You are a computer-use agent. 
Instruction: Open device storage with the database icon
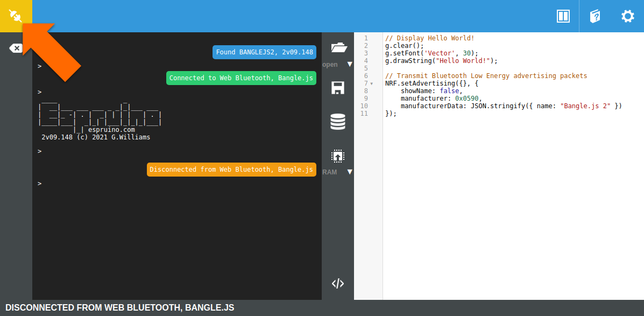[x=338, y=122]
